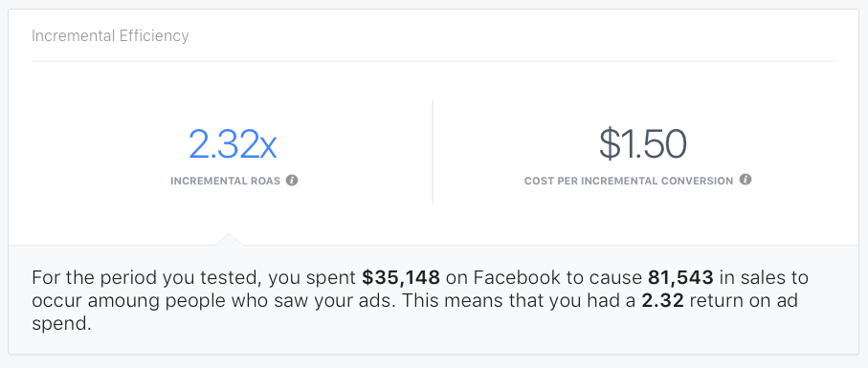Click the Incremental ROAS info icon
868x368 pixels.
tap(292, 180)
